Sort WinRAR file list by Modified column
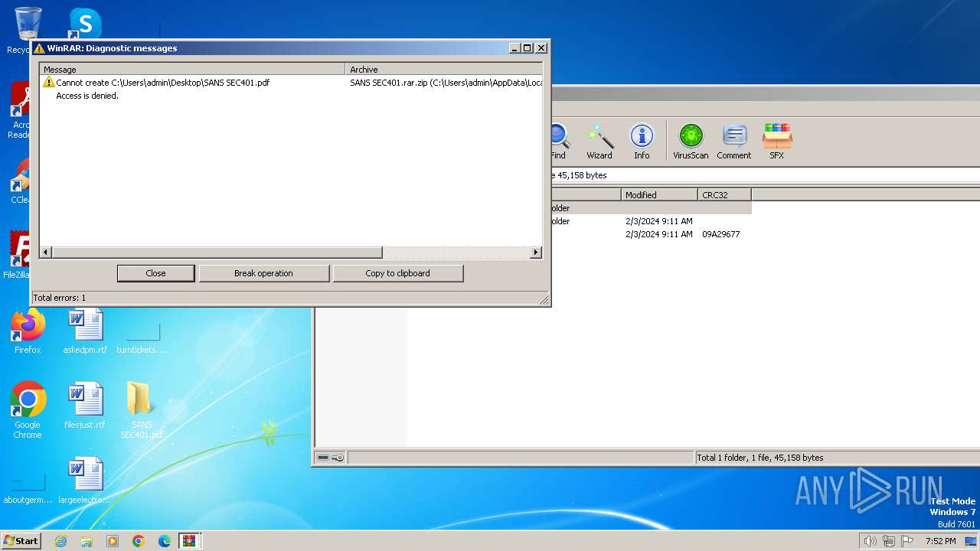The image size is (980, 551). pos(659,195)
